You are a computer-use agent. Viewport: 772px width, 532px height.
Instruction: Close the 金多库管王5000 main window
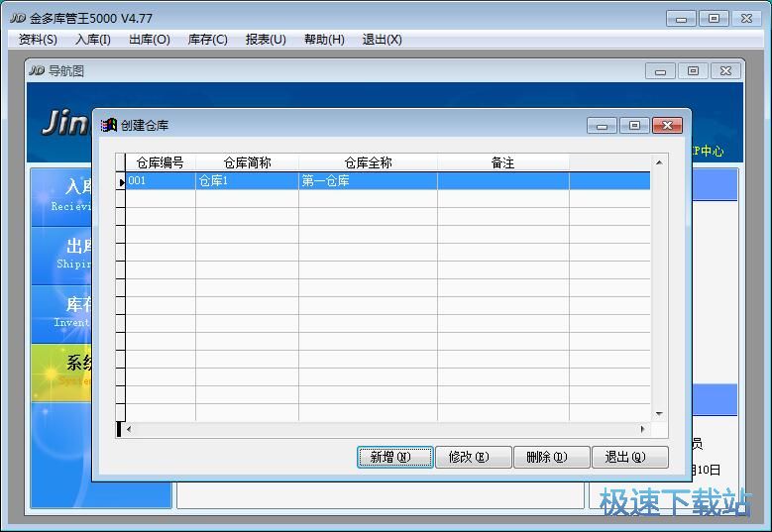click(x=747, y=19)
